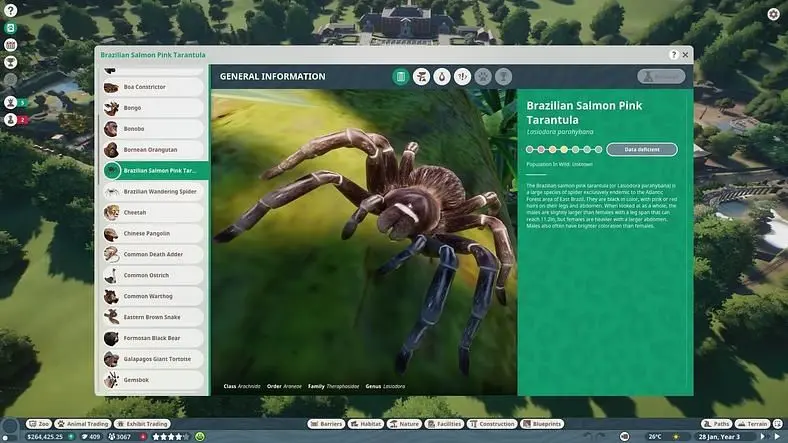This screenshot has width=788, height=443.
Task: Toggle the camera mode icon in status bar
Action: (625, 436)
